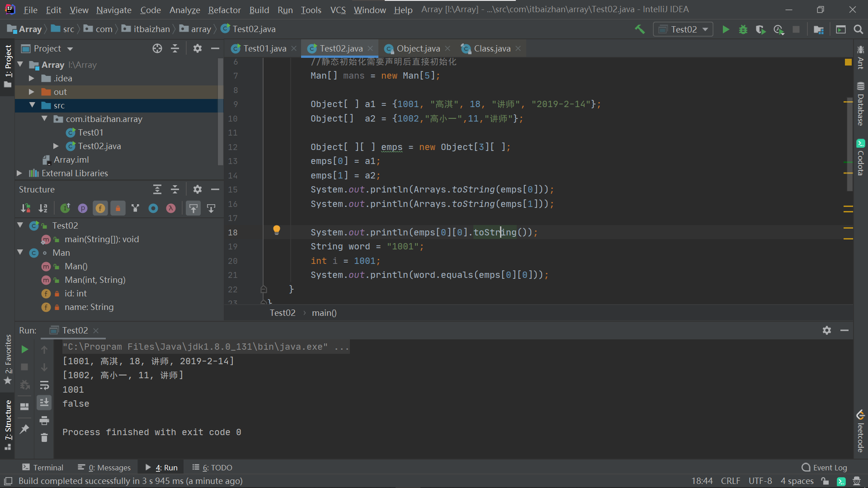
Task: Click the itbaizhan breadcrumb in navigation bar
Action: pyautogui.click(x=147, y=29)
